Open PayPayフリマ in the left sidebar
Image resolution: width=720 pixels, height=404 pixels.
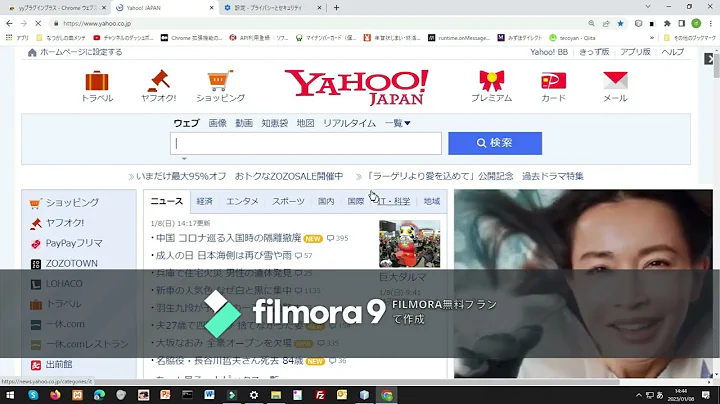tap(73, 243)
